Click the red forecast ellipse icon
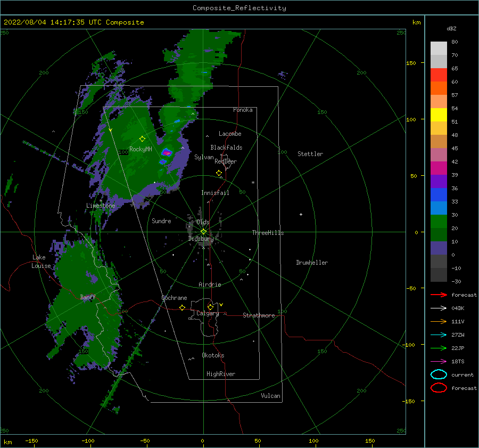479x448 pixels. coord(439,388)
